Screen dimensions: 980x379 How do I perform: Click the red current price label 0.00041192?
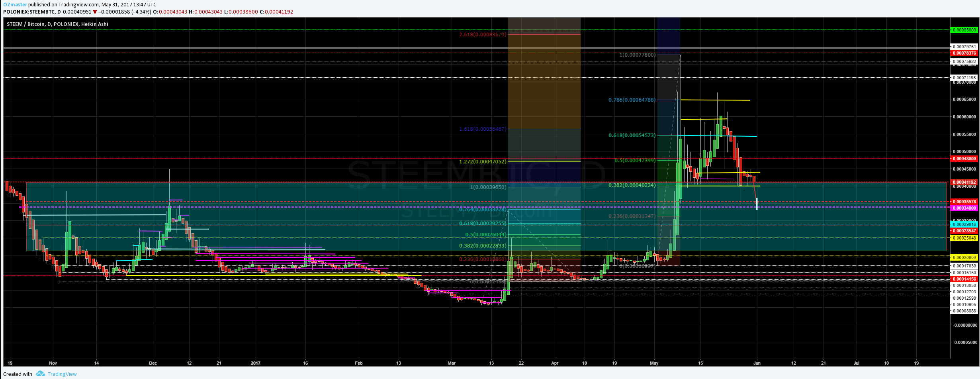(964, 182)
